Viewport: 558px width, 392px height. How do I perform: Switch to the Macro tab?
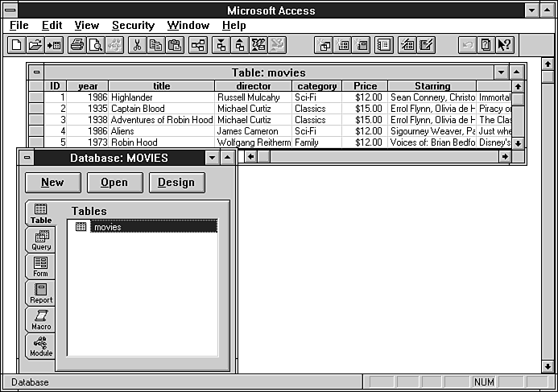[x=41, y=320]
